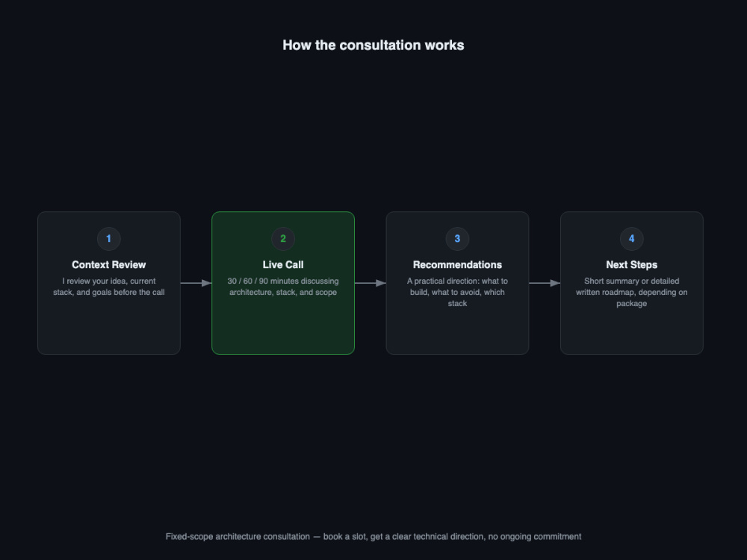Click the 'Short summary or detailed' description
This screenshot has width=747, height=560.
tap(632, 292)
